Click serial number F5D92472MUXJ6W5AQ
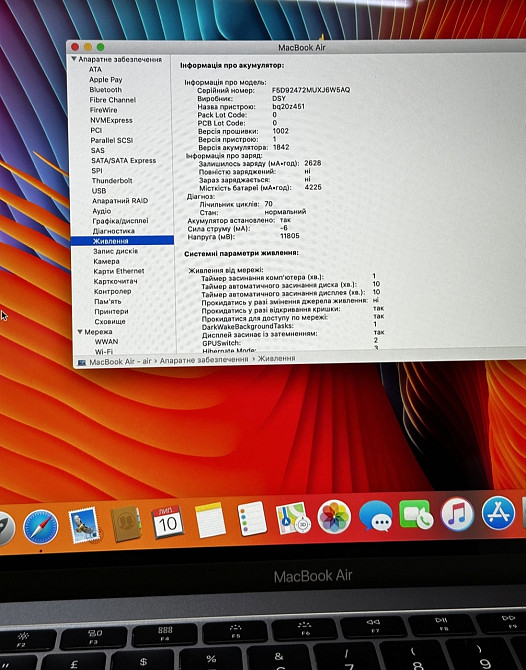The image size is (526, 670). pyautogui.click(x=311, y=90)
